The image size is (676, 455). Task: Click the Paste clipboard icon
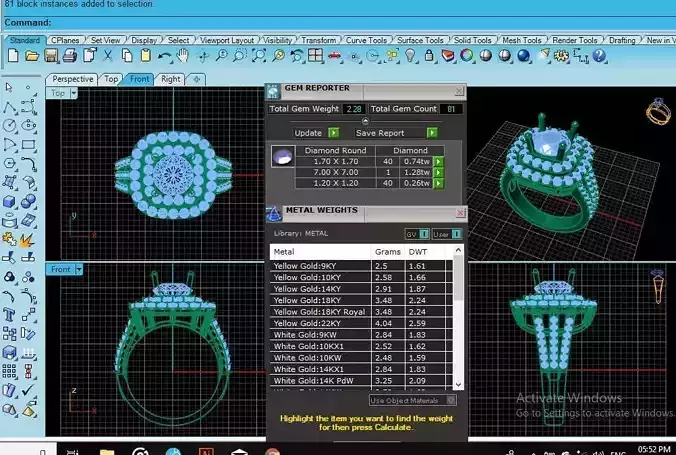tap(146, 56)
